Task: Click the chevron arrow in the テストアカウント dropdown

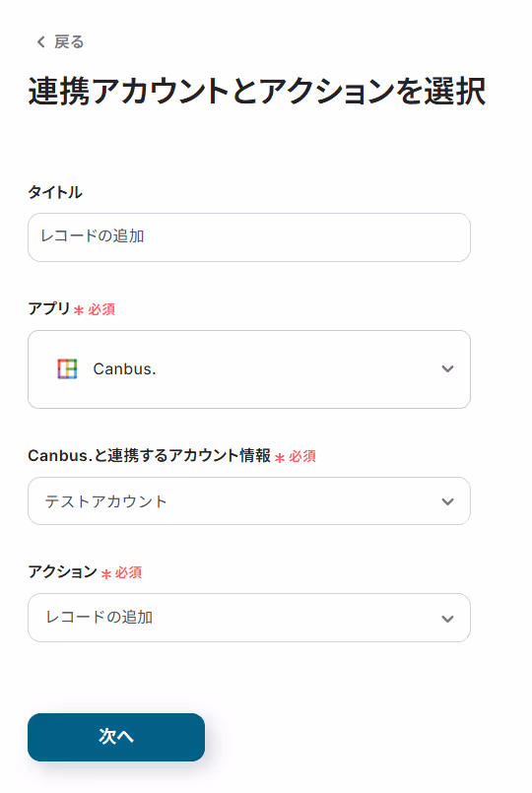Action: (447, 501)
